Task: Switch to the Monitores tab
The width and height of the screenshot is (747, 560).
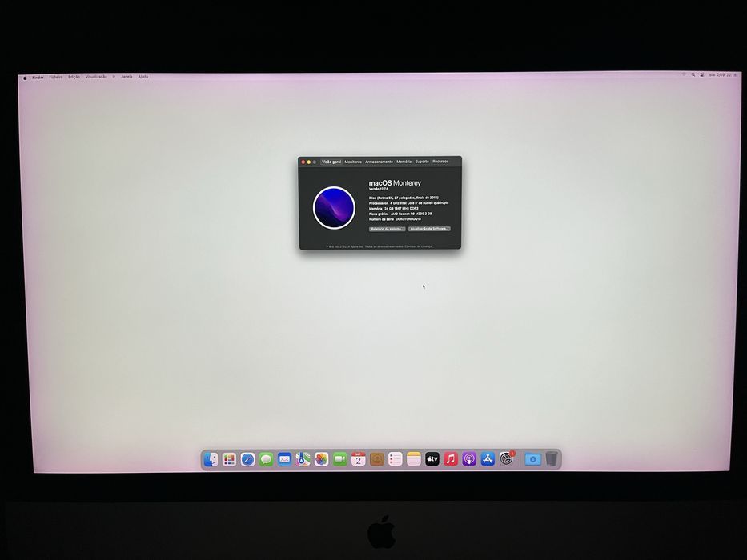Action: (x=353, y=162)
